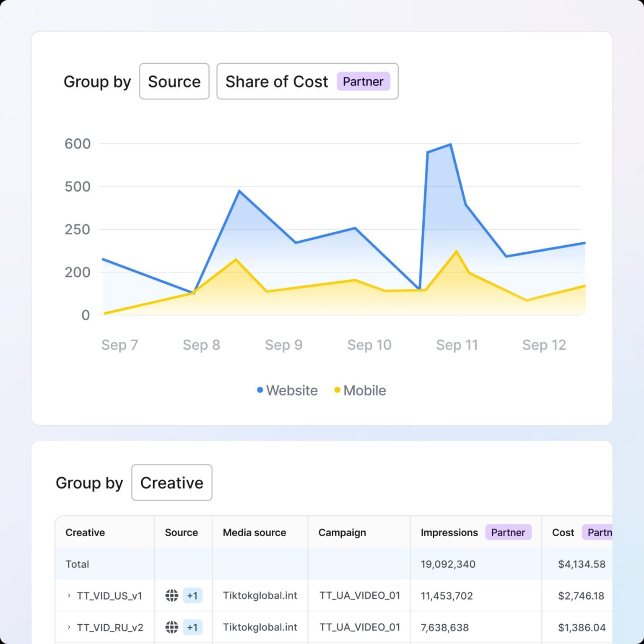Click +1 badge in TT_VID_US_v1 row

(x=192, y=595)
